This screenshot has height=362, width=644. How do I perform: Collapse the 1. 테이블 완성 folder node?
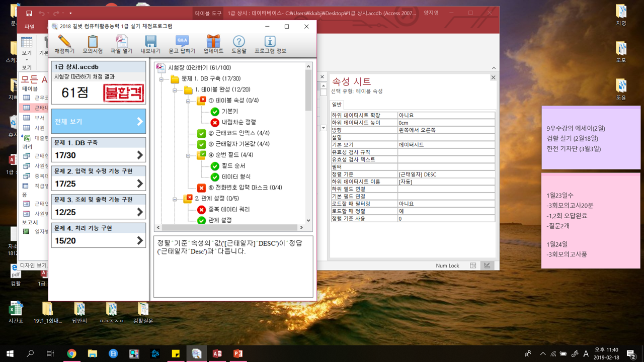[x=175, y=90]
